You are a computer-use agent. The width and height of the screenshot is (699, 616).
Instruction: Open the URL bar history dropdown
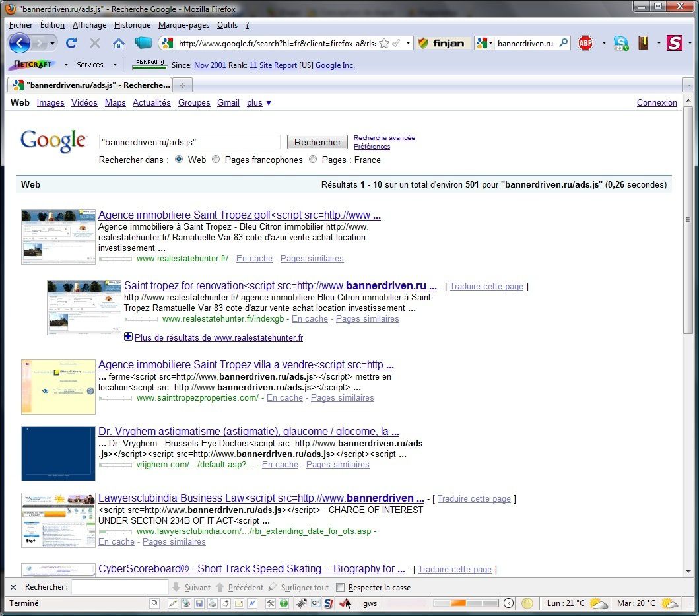(408, 44)
